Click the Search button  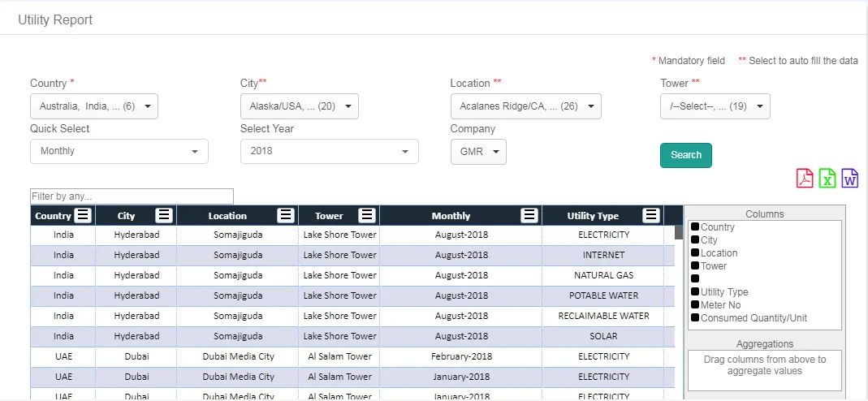coord(685,155)
